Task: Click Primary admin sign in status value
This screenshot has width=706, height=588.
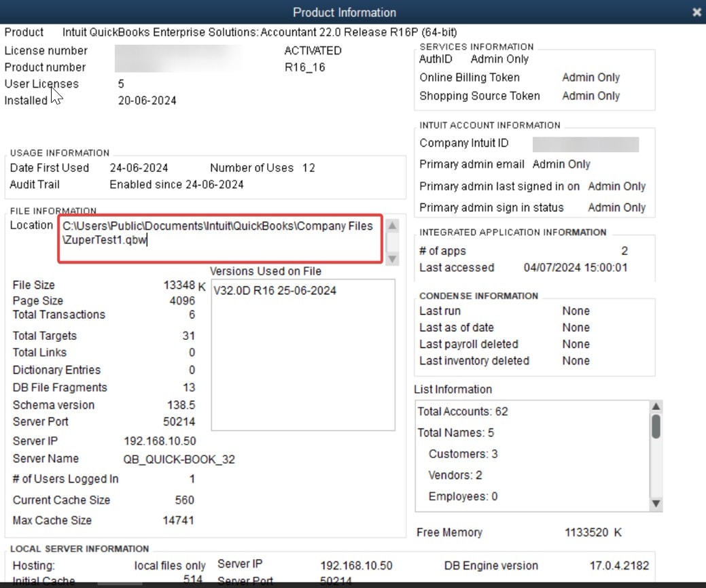Action: coord(617,208)
